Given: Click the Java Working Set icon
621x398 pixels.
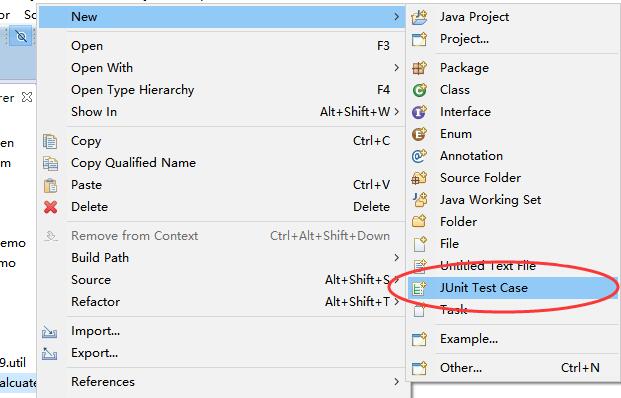Looking at the screenshot, I should click(x=419, y=200).
